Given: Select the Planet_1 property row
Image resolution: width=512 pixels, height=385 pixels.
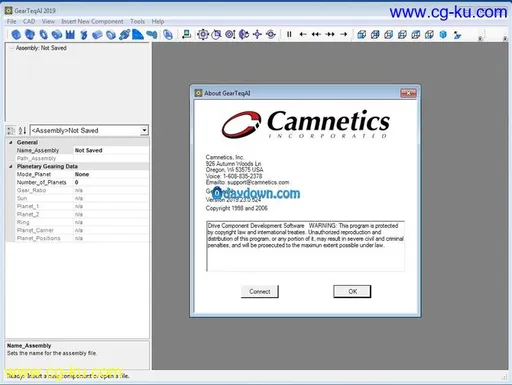Looking at the screenshot, I should (82, 206).
